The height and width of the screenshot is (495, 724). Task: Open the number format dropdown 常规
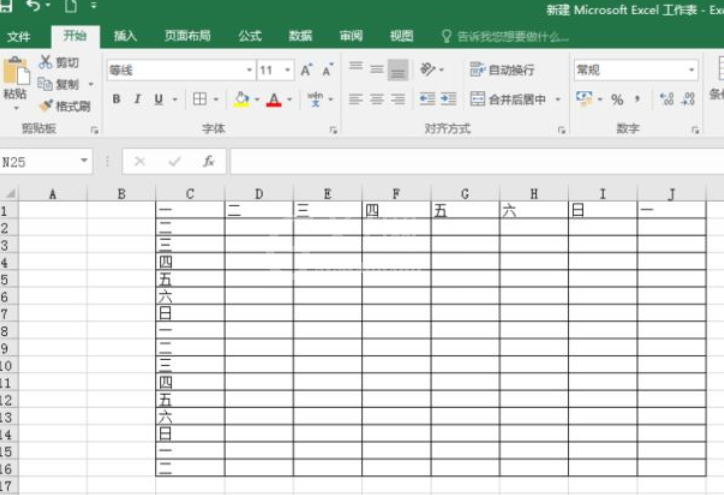pyautogui.click(x=691, y=70)
